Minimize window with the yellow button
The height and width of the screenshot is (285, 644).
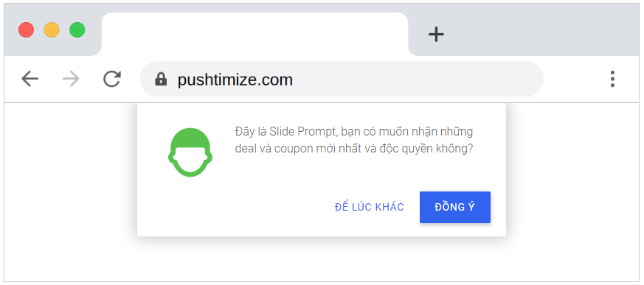click(x=52, y=30)
